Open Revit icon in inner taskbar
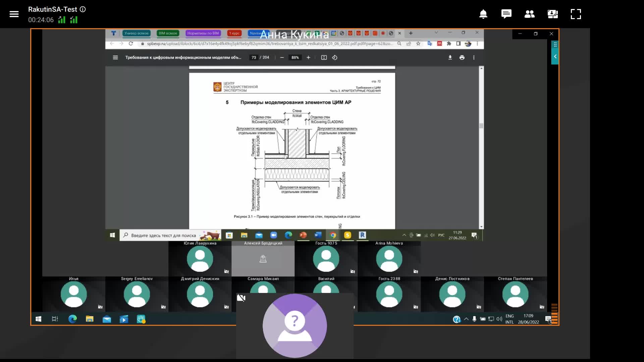Image resolution: width=644 pixels, height=362 pixels. coord(362,235)
